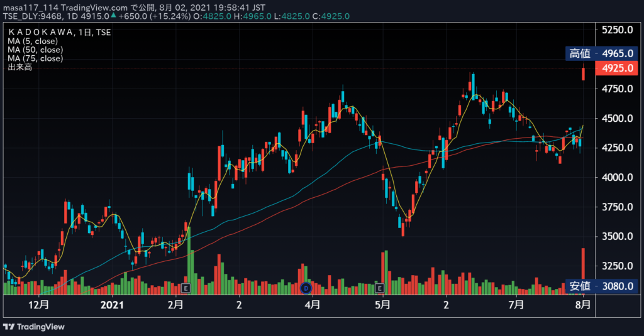The width and height of the screenshot is (644, 336).
Task: Click the earnings E marker in February
Action: pos(186,288)
